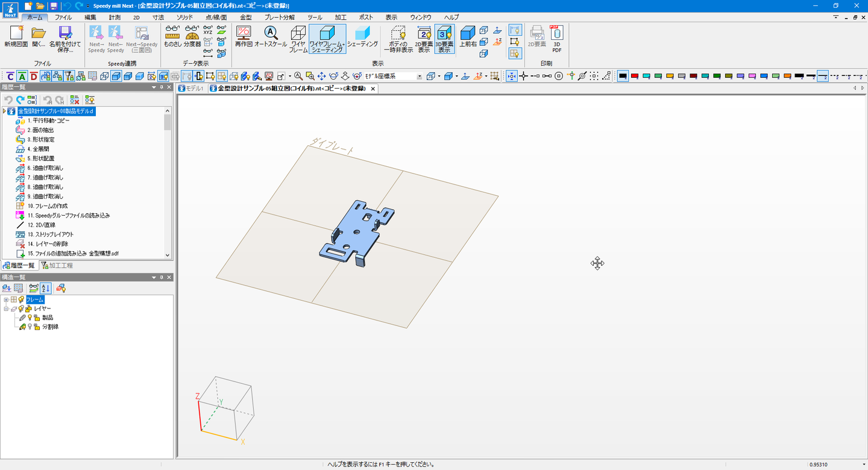Pick the red color swatch

click(x=634, y=77)
